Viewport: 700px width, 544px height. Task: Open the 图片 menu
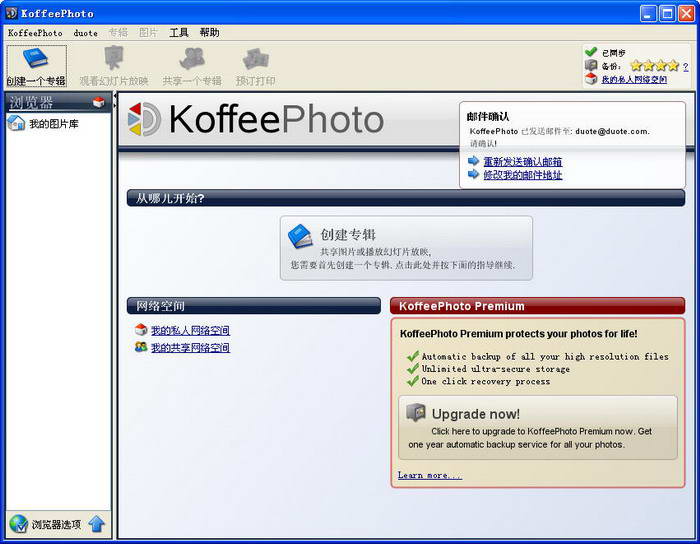click(x=149, y=33)
